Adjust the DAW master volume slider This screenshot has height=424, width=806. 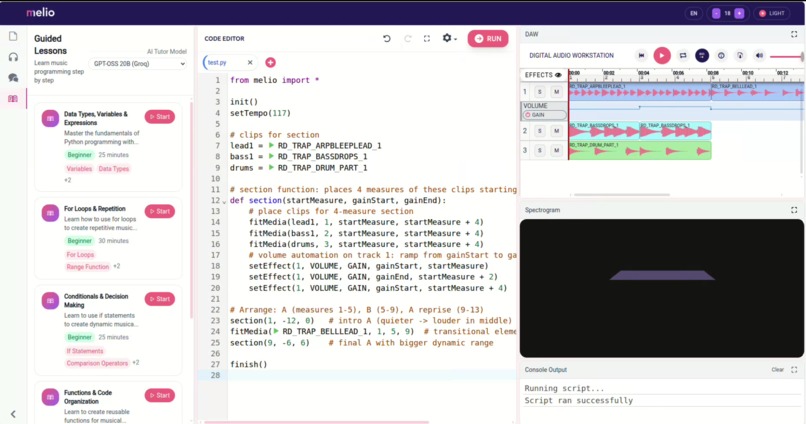pos(786,57)
